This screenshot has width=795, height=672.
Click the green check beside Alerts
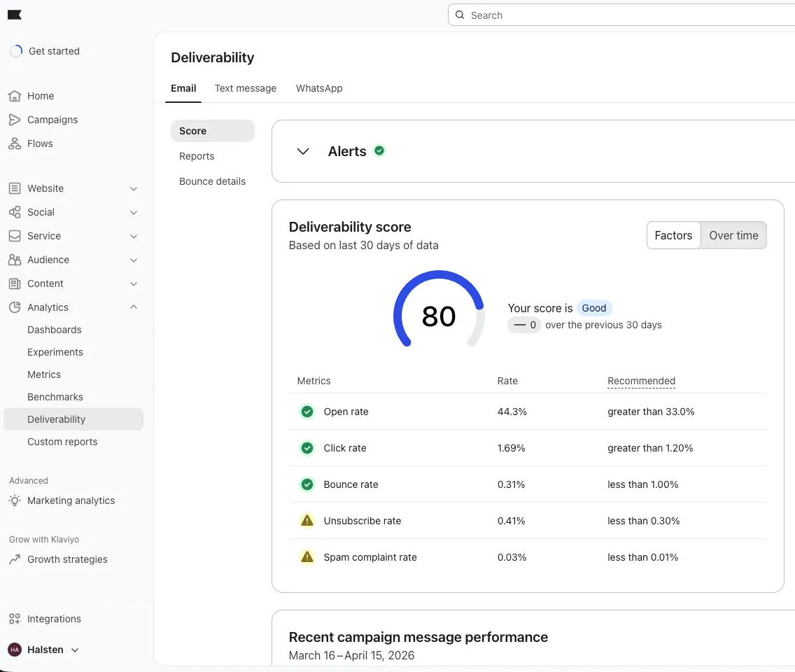pos(379,150)
